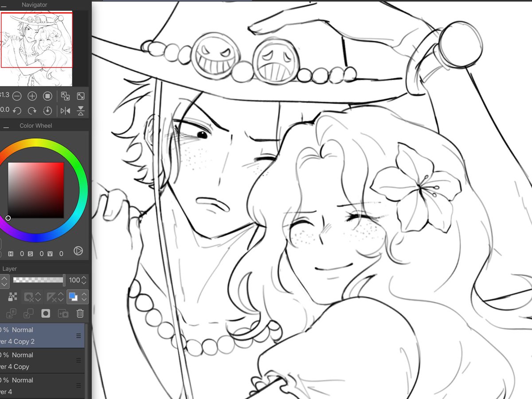Click the Layer panel title
532x399 pixels.
click(10, 269)
